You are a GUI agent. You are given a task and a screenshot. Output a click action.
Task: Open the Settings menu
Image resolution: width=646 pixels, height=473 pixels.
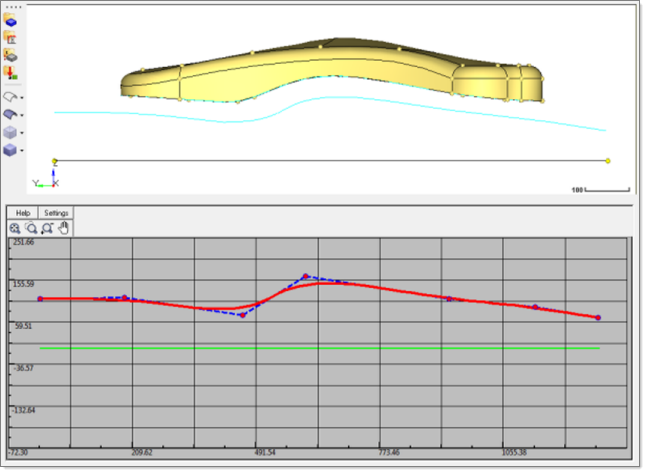pyautogui.click(x=56, y=213)
